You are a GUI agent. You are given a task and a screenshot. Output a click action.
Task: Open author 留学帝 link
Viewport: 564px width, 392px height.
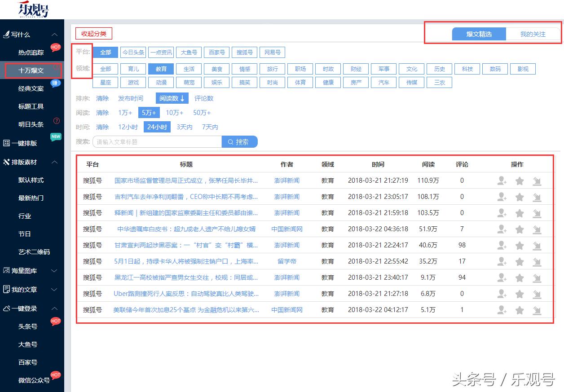pyautogui.click(x=287, y=261)
